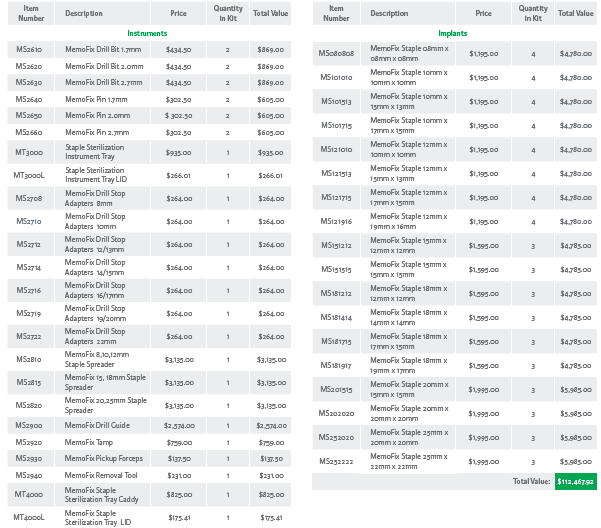Click the green $112,467.92 total value box

[x=575, y=481]
